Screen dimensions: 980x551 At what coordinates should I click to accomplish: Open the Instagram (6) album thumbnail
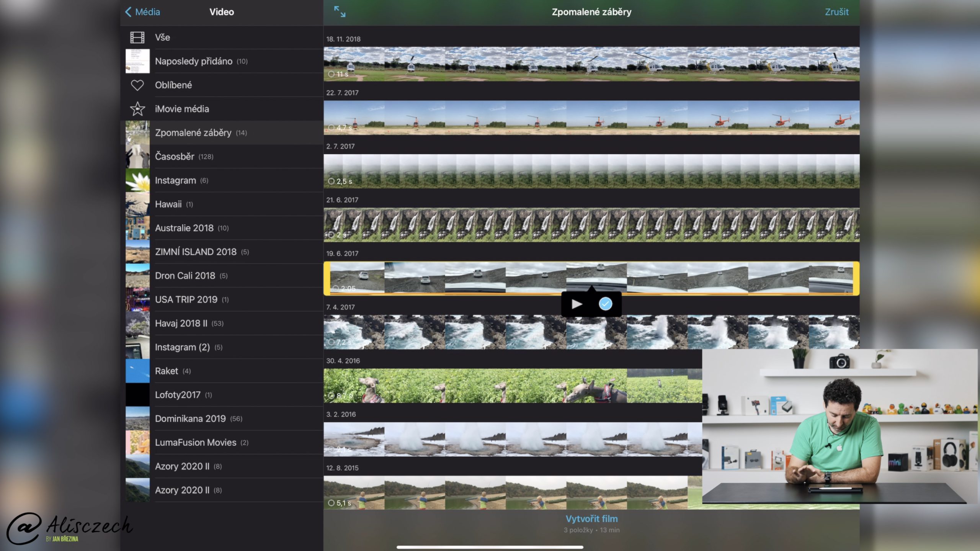click(x=137, y=180)
